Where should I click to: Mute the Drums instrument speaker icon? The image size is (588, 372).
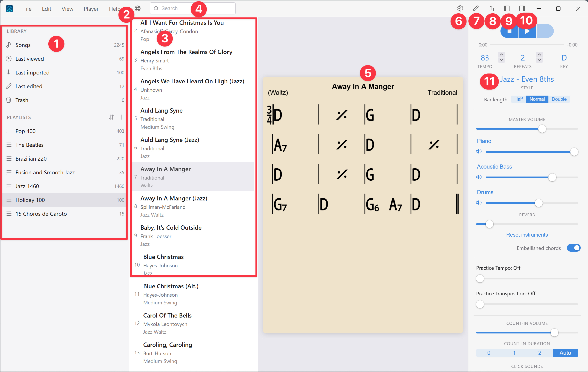(479, 202)
